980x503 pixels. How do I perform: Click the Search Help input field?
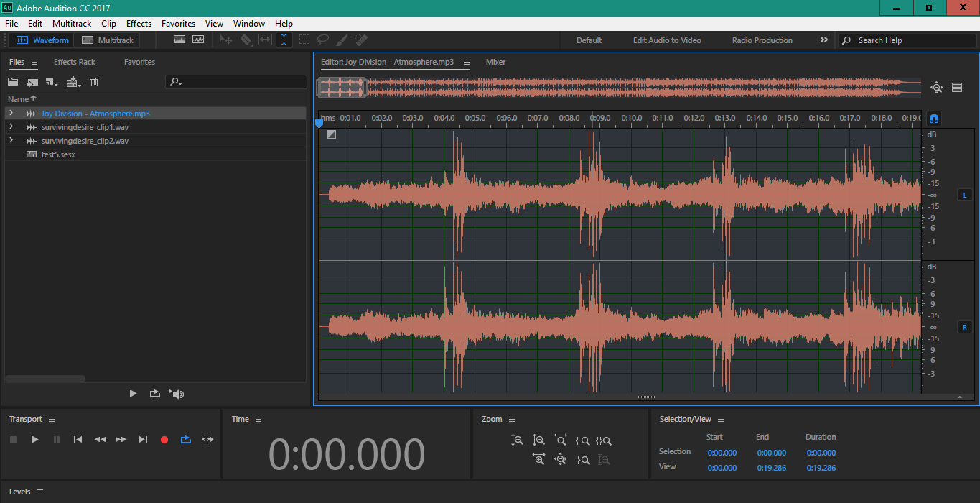912,41
